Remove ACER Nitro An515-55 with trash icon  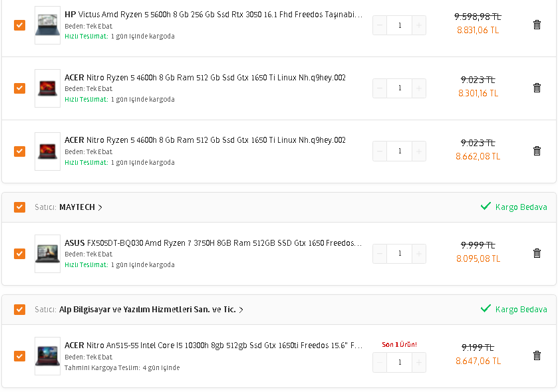click(537, 355)
